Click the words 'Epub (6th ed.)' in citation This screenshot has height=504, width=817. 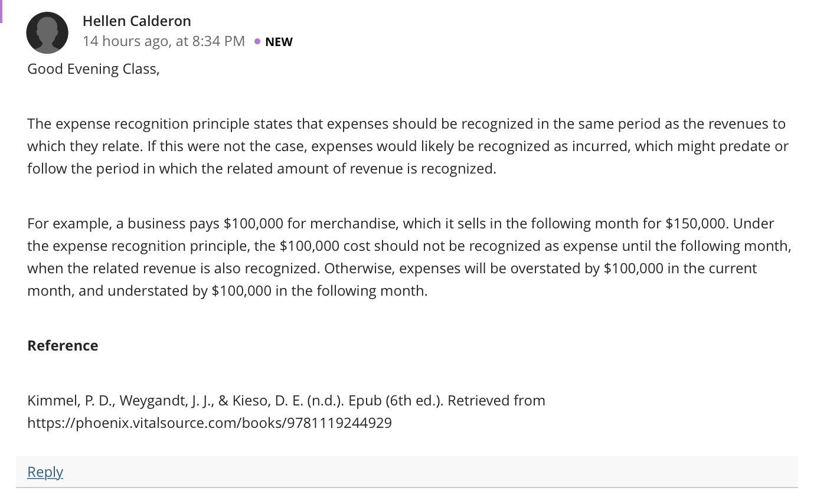[396, 401]
